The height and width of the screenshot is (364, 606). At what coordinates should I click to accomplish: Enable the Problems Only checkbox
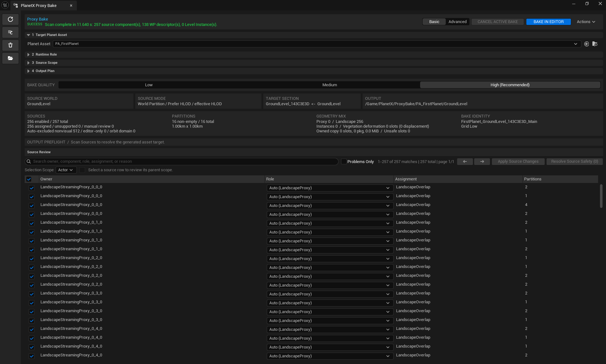(344, 161)
